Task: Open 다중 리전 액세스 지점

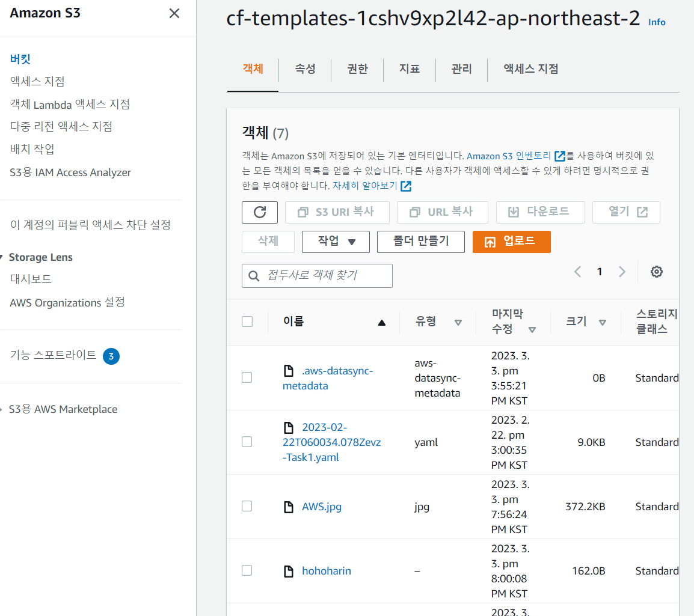Action: [x=61, y=126]
